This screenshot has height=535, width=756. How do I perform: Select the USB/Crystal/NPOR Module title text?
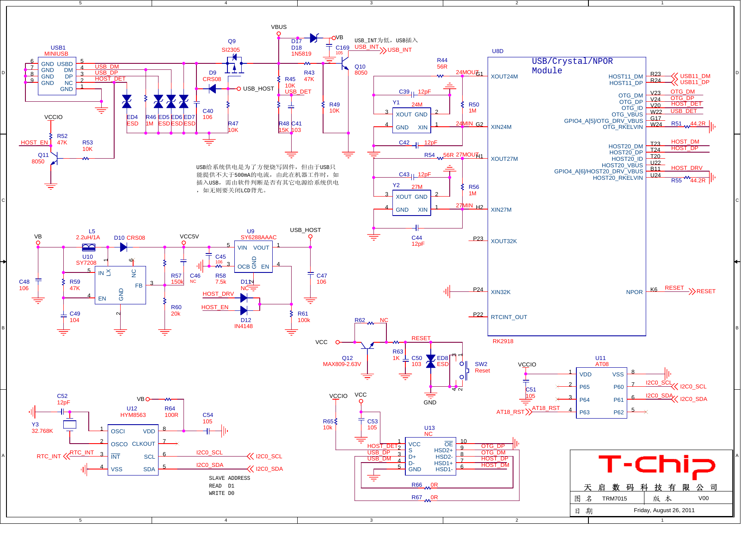pos(572,66)
